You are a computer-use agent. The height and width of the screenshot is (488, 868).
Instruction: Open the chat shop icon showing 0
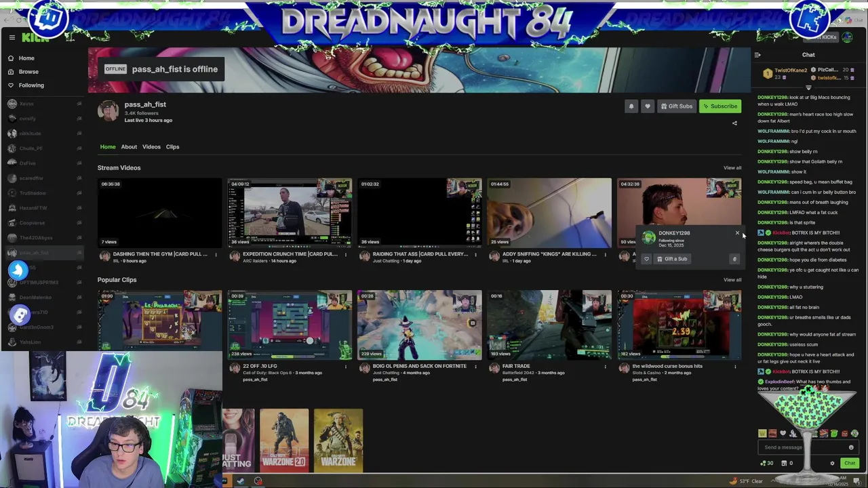coord(787,464)
